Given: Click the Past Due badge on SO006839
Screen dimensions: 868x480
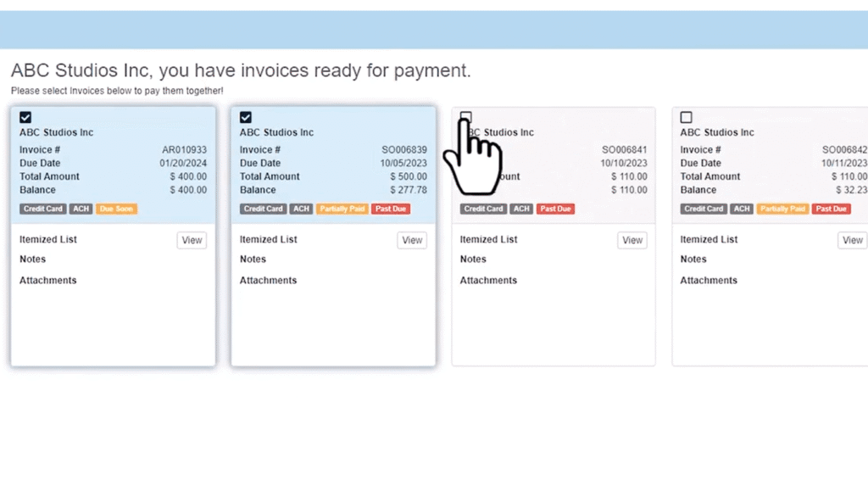Looking at the screenshot, I should (x=391, y=209).
